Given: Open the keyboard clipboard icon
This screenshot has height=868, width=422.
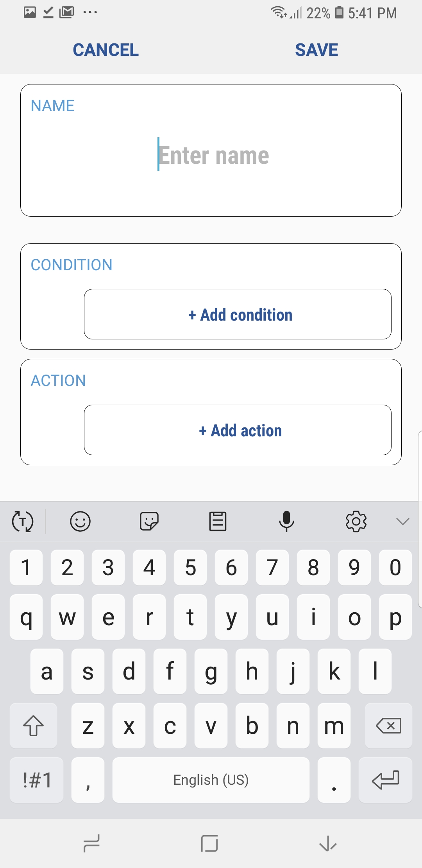Looking at the screenshot, I should click(218, 521).
